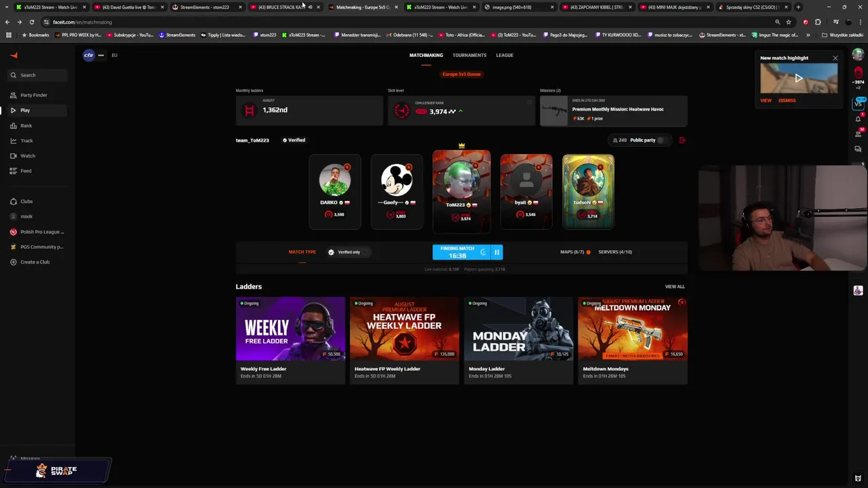The image size is (868, 488).
Task: Open the friends list icon
Action: [858, 134]
